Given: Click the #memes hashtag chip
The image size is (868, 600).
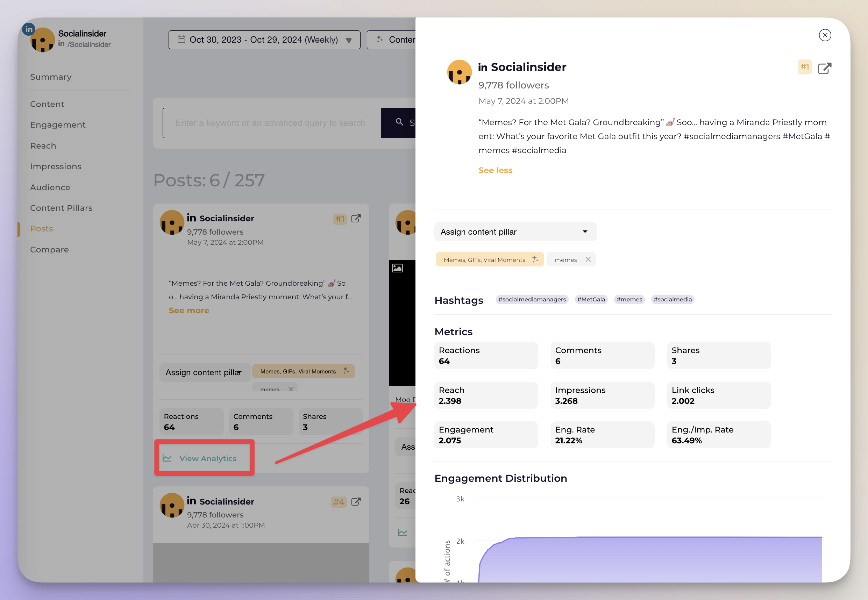Looking at the screenshot, I should [629, 299].
